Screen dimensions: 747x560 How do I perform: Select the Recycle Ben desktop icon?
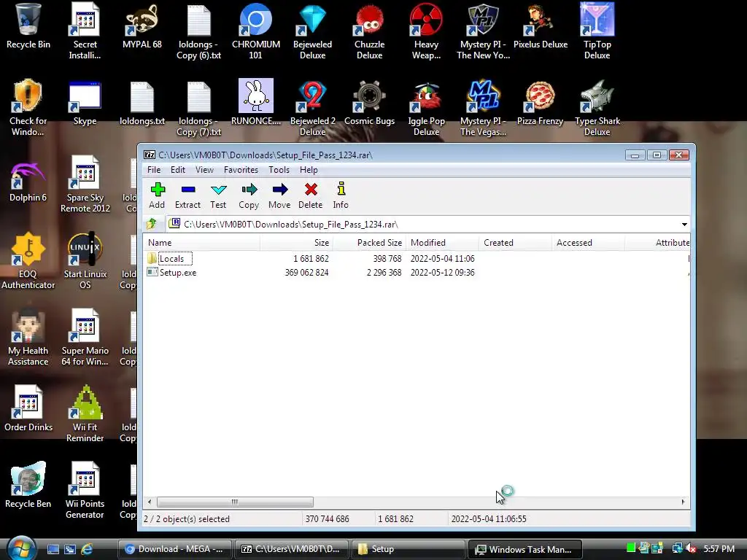[x=28, y=486]
